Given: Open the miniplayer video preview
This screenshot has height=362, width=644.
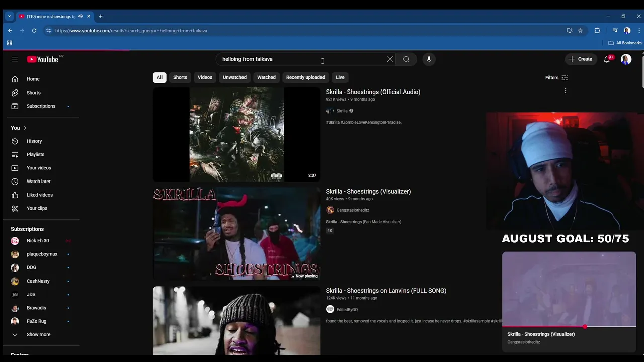Looking at the screenshot, I should 569,289.
